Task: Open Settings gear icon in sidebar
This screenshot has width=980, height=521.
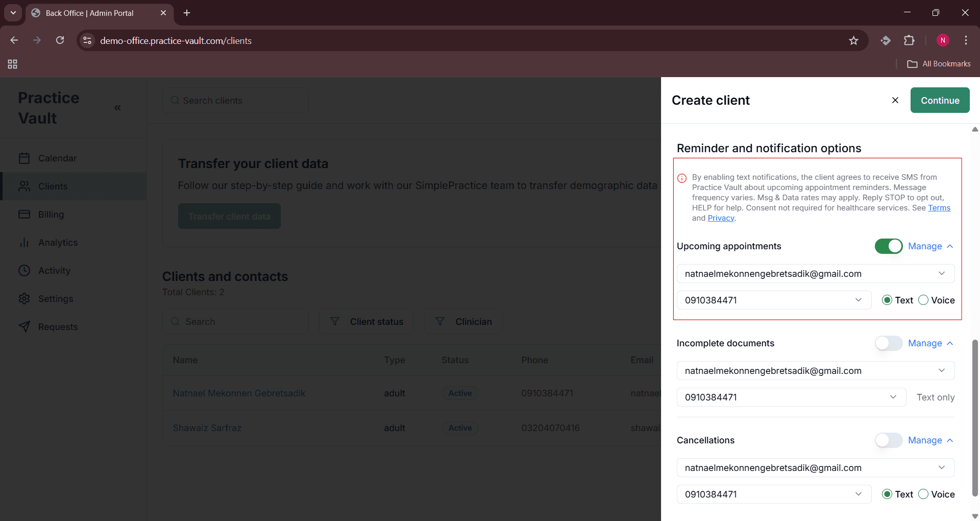Action: coord(24,299)
